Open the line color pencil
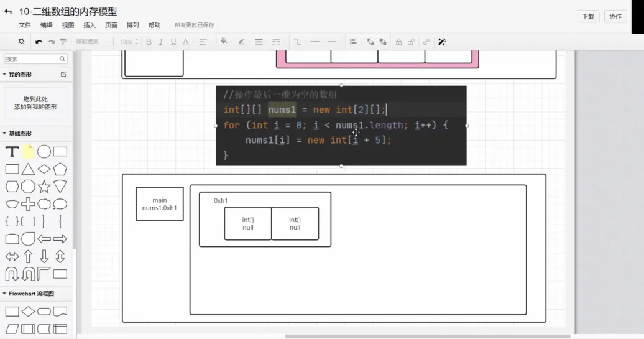The width and height of the screenshot is (644, 339). click(x=241, y=42)
